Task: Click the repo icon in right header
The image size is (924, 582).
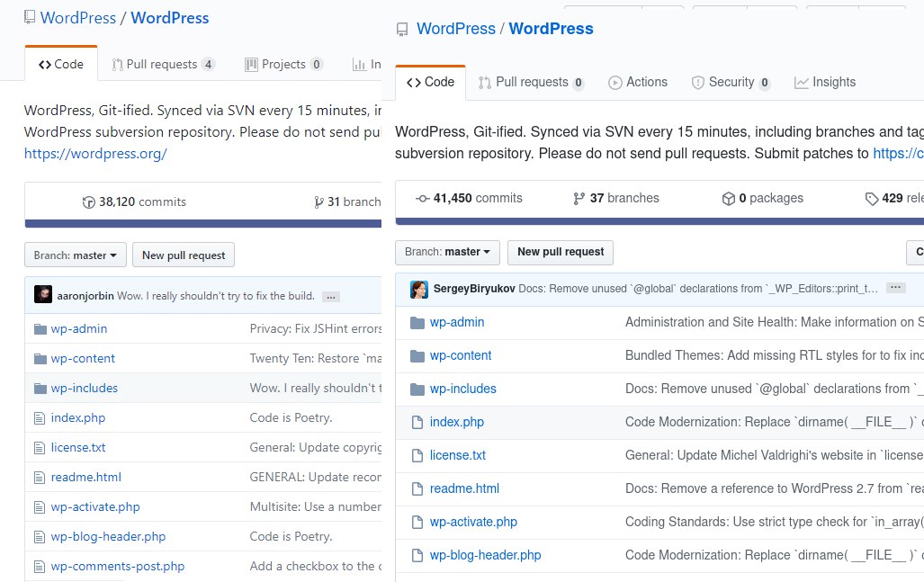Action: [x=402, y=30]
